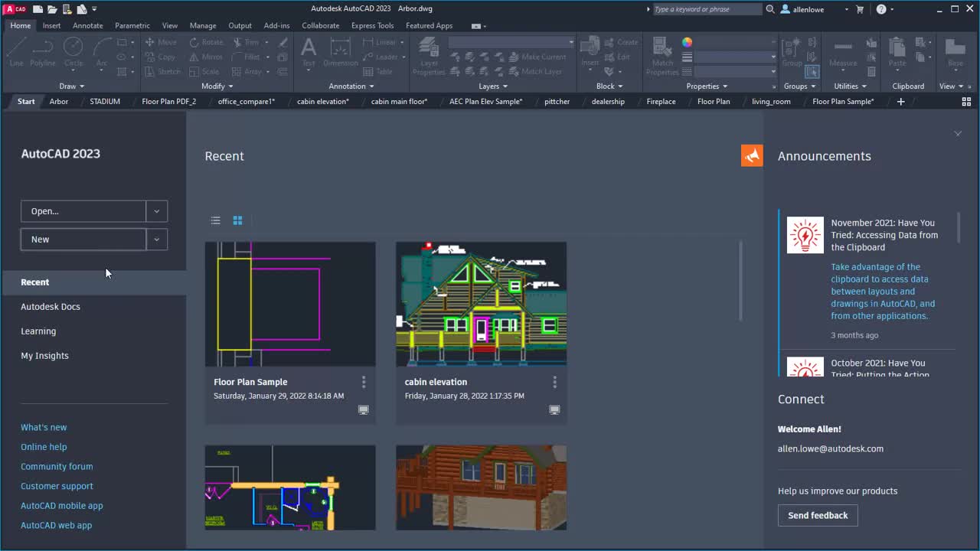Select Autodesk Docs in the sidebar

click(51, 306)
